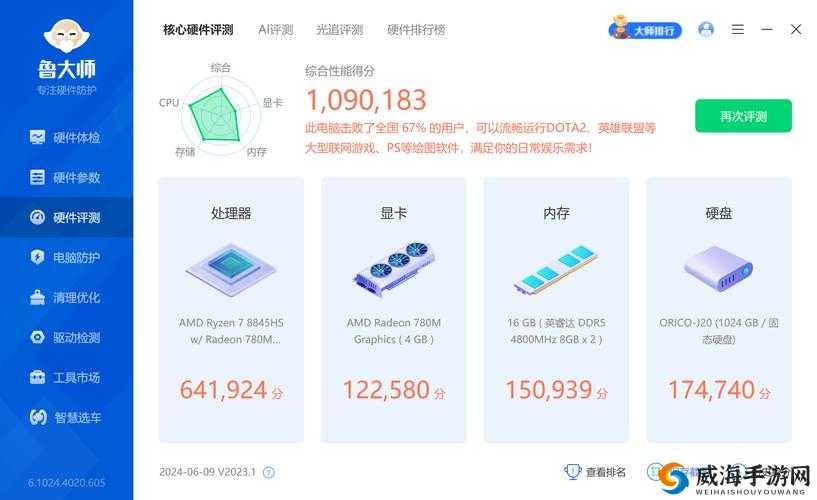Viewport: 817px width, 500px height.
Task: Click the red 此电脑击败了全国 67% description text
Action: (480, 138)
